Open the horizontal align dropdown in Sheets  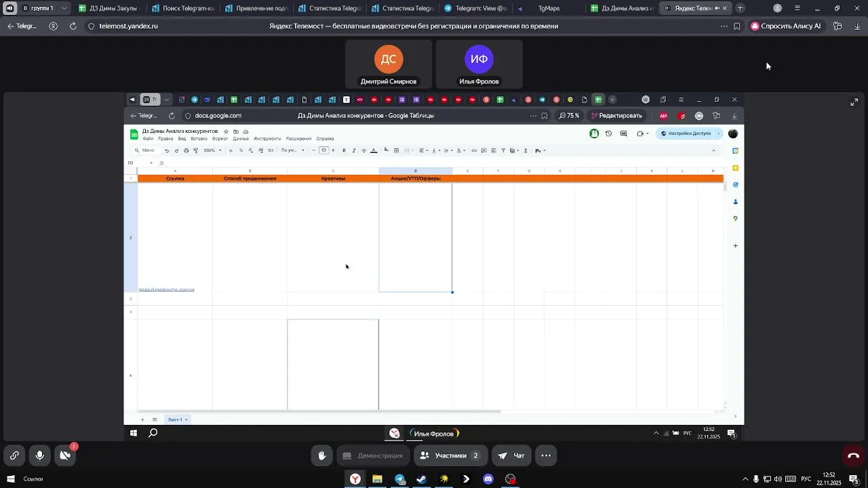coord(423,150)
